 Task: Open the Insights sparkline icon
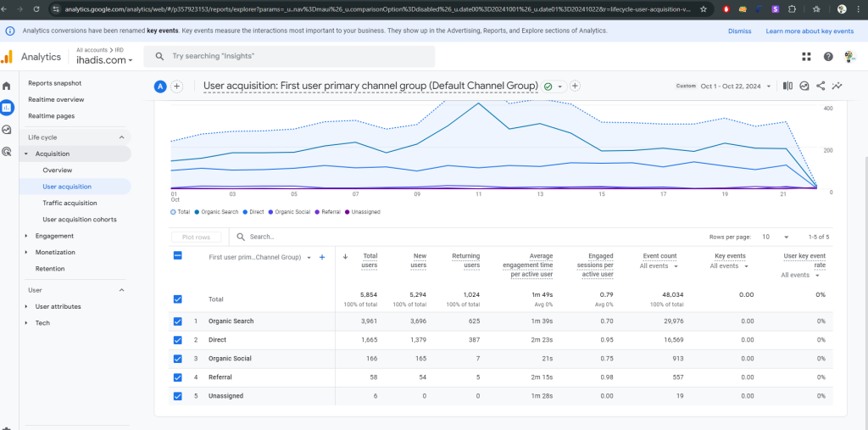coord(837,86)
